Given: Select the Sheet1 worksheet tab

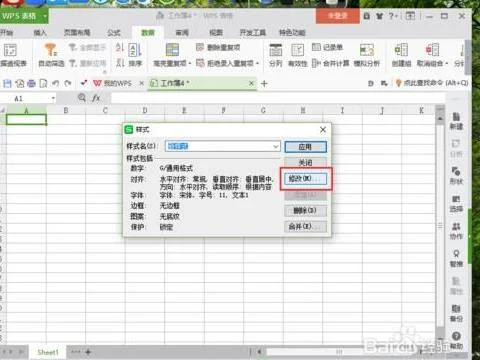Looking at the screenshot, I should 48,352.
